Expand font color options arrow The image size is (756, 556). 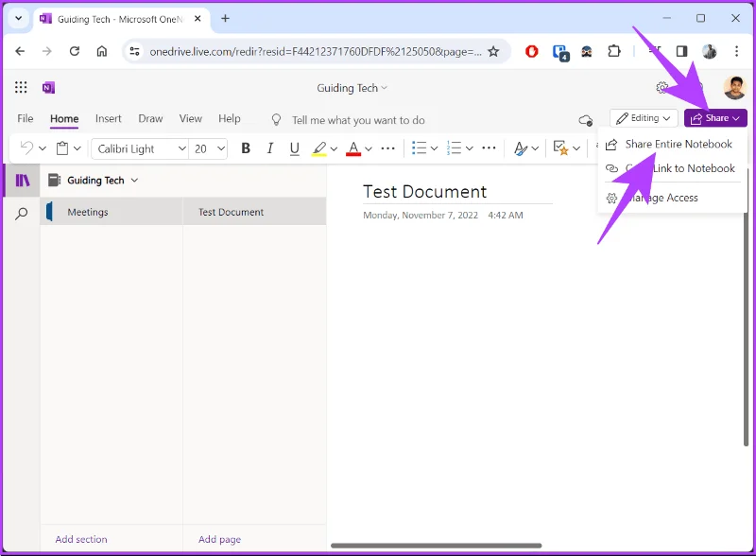tap(369, 148)
